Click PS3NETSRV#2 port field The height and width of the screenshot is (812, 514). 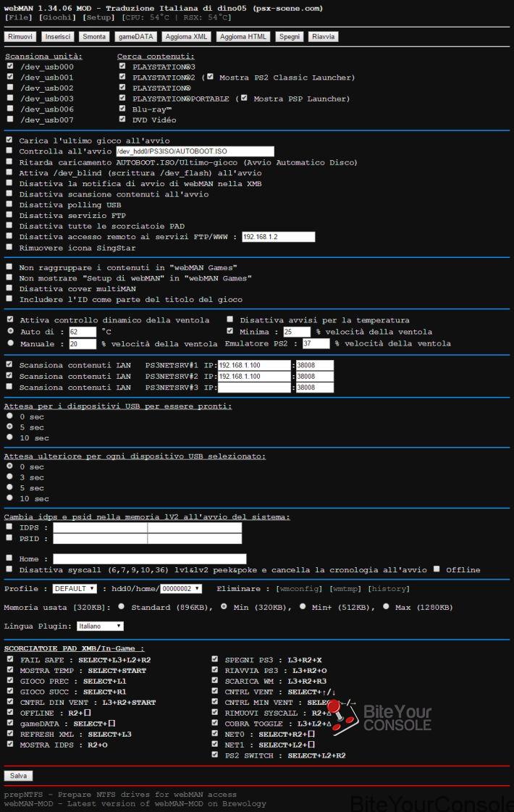[x=315, y=377]
